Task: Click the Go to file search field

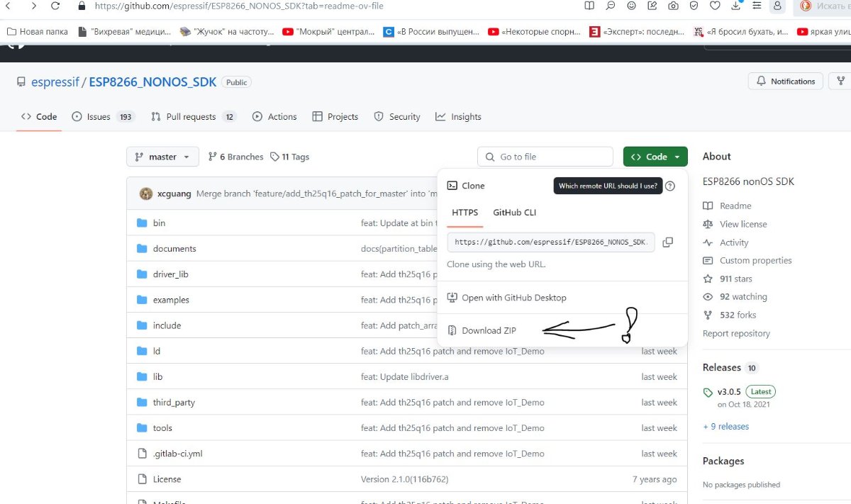Action: tap(545, 157)
